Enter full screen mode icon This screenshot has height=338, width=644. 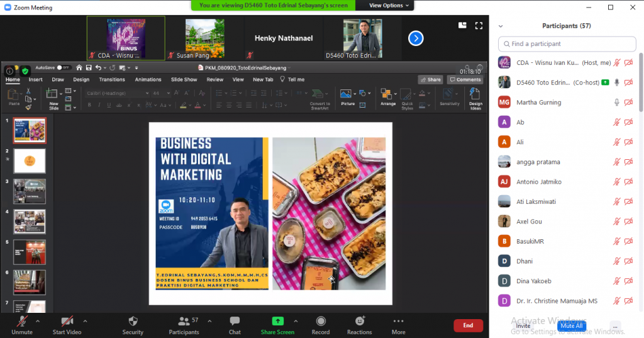tap(479, 25)
